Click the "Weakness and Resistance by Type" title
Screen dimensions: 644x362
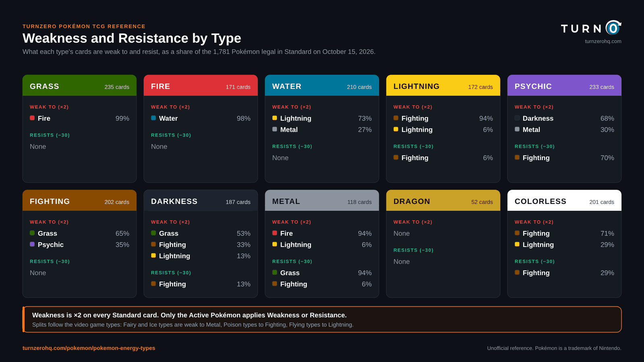(x=132, y=38)
